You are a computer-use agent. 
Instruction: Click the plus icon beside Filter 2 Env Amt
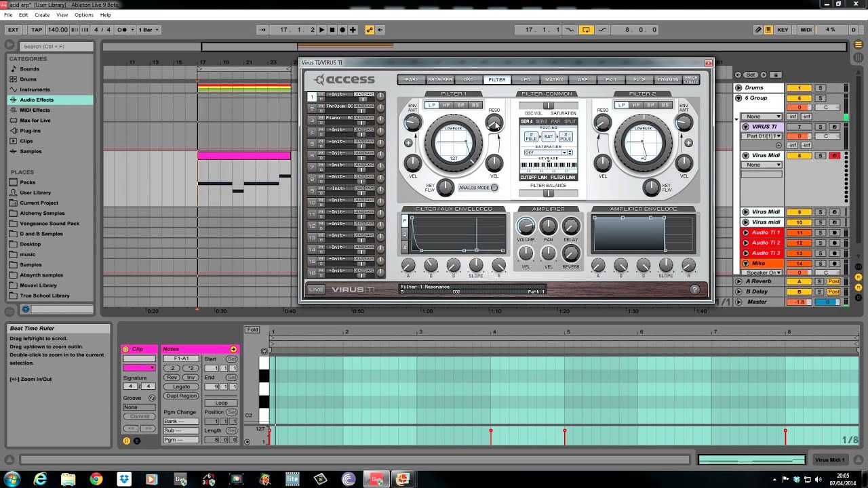[x=688, y=143]
